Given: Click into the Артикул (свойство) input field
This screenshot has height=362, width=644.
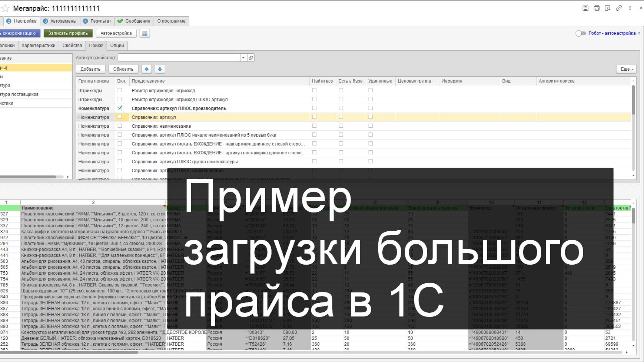Looking at the screenshot, I should pos(179,58).
